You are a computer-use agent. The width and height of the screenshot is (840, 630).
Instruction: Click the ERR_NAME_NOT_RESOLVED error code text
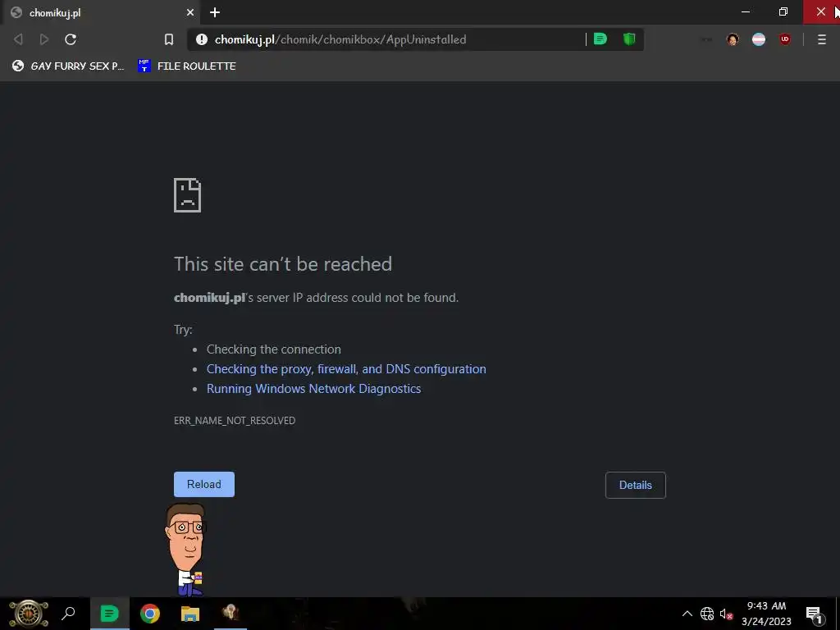(x=235, y=421)
